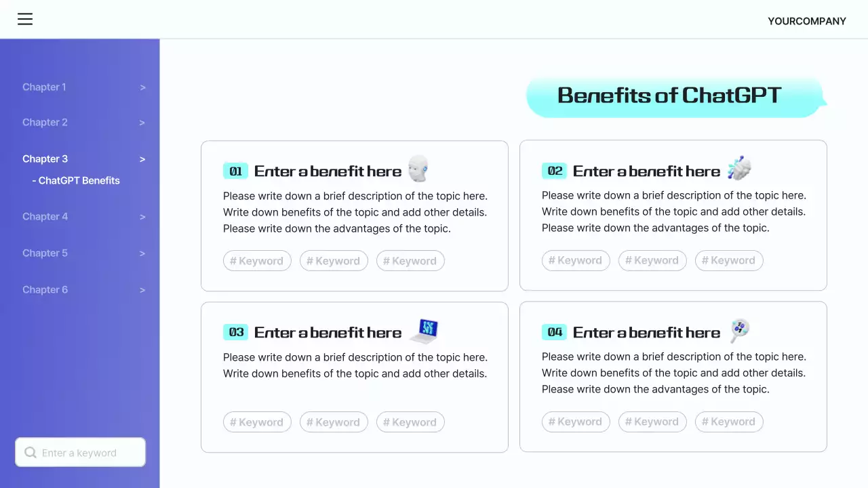Collapse Chapter 3 using its arrow

(x=142, y=159)
